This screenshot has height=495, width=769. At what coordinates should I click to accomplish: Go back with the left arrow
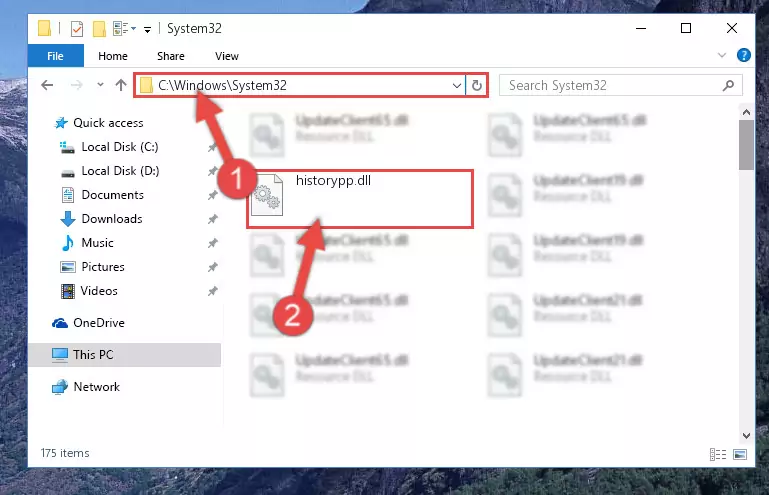click(x=47, y=85)
